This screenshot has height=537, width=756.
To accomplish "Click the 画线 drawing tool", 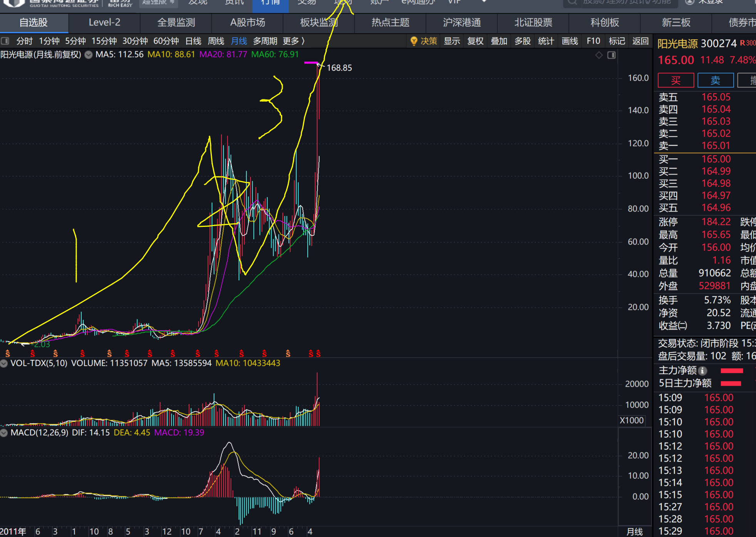I will (570, 41).
